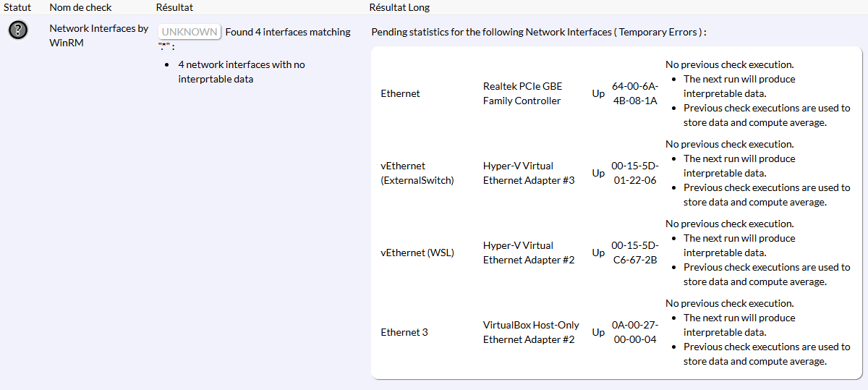The width and height of the screenshot is (868, 390).
Task: Select the Ethernet interface name cell
Action: (400, 93)
